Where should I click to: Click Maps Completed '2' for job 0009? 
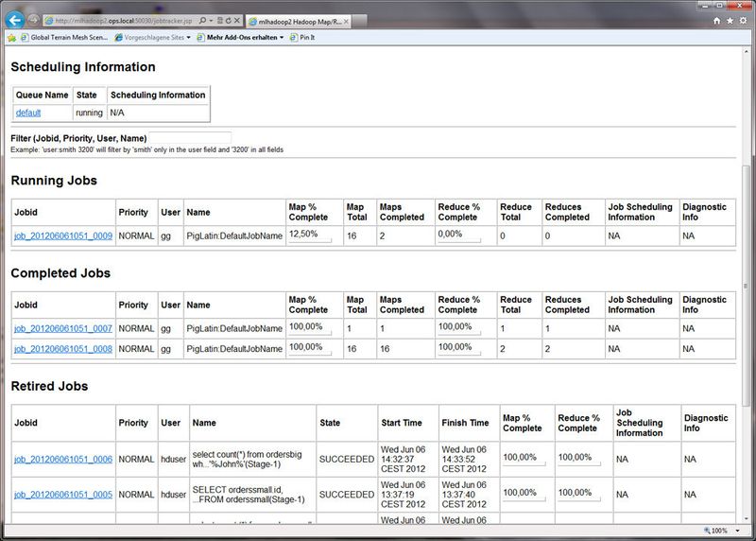[382, 236]
